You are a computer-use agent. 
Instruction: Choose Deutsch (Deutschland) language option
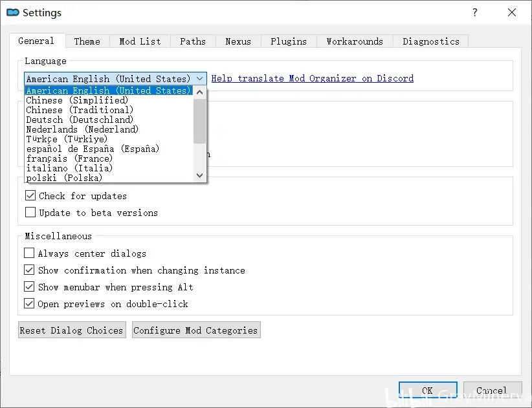[80, 120]
